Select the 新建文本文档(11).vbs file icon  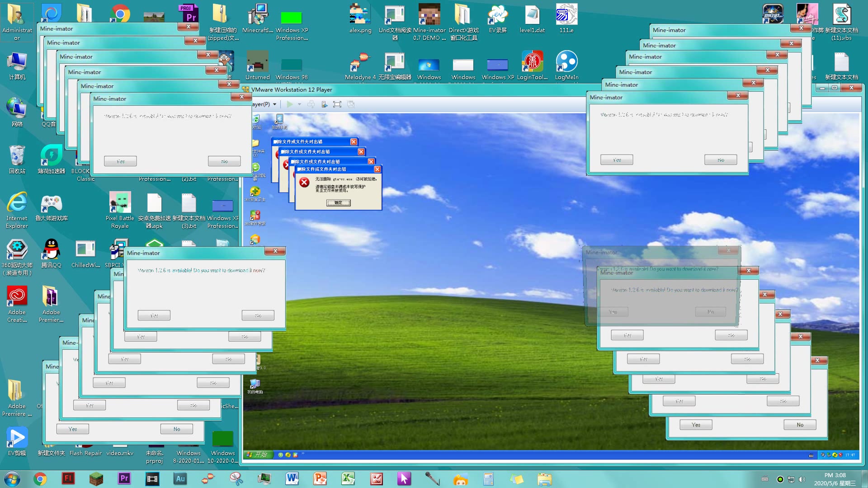pos(841,22)
